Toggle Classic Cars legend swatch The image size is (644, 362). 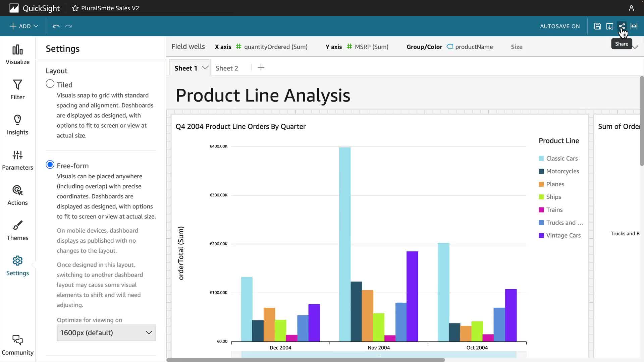click(x=541, y=159)
